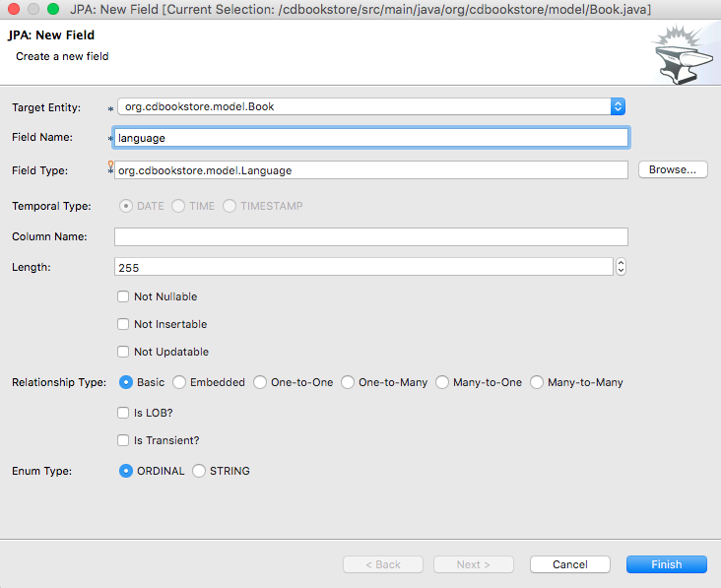Click the 'Enum Type:' label
This screenshot has height=588, width=721.
pos(41,471)
